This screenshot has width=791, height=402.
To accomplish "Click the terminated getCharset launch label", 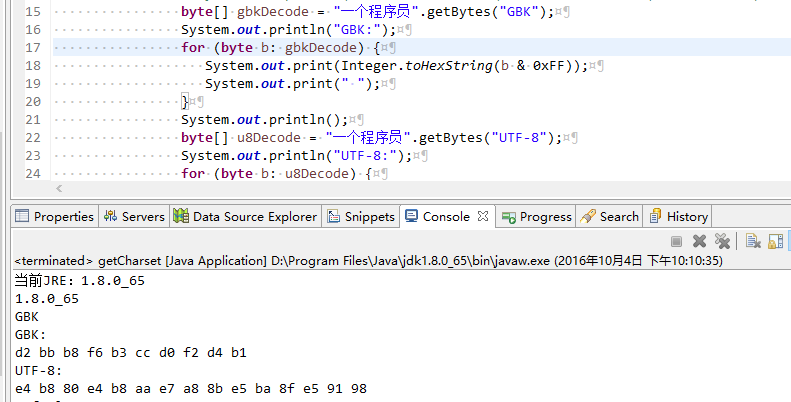I will pyautogui.click(x=140, y=260).
